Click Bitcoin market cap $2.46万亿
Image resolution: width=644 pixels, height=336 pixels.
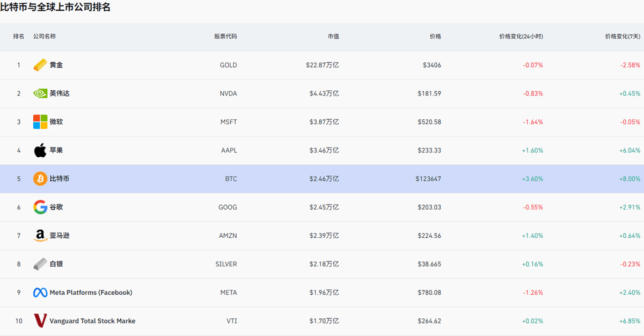(x=324, y=179)
